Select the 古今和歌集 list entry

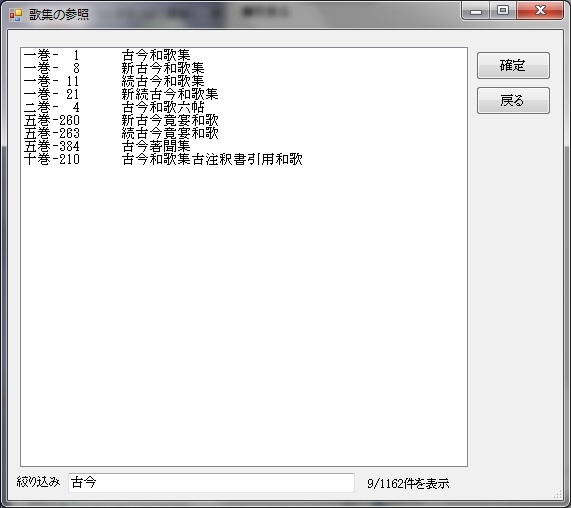244,55
